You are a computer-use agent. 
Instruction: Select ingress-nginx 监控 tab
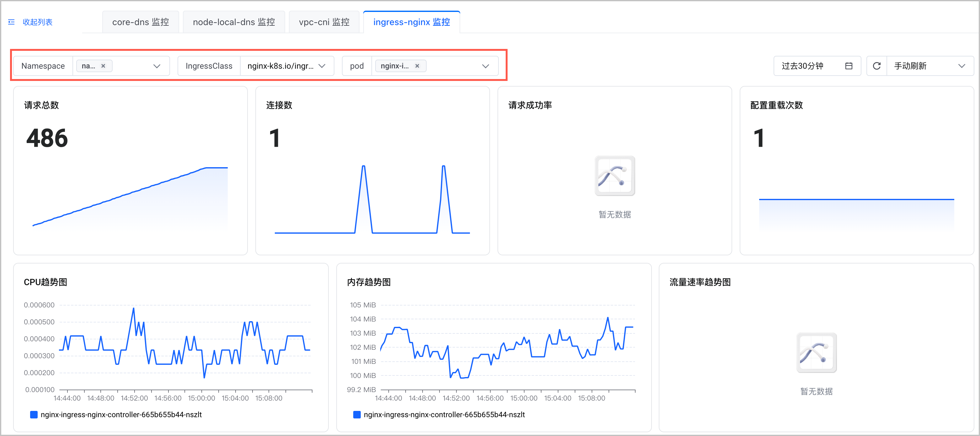tap(411, 22)
